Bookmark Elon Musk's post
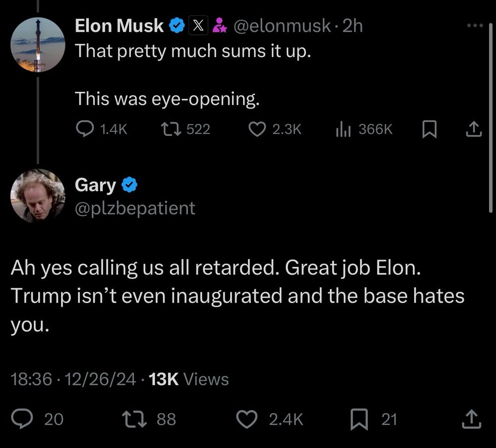496x448 pixels. (429, 129)
